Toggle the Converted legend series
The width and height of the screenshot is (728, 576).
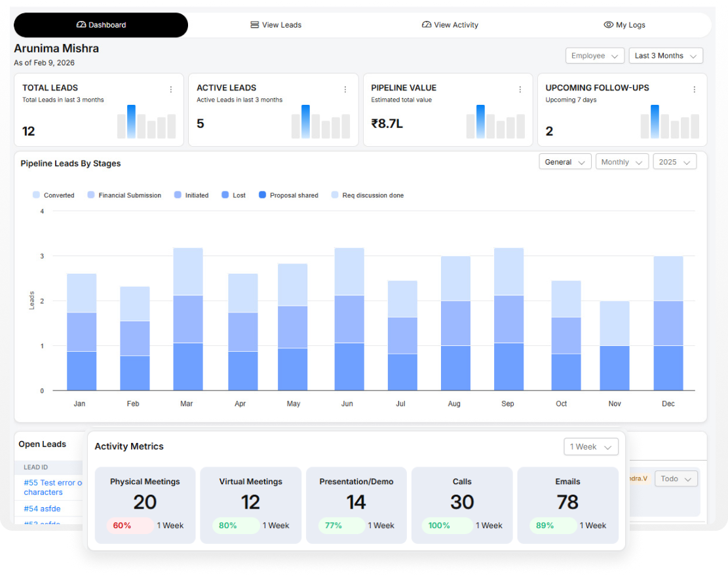pos(53,195)
